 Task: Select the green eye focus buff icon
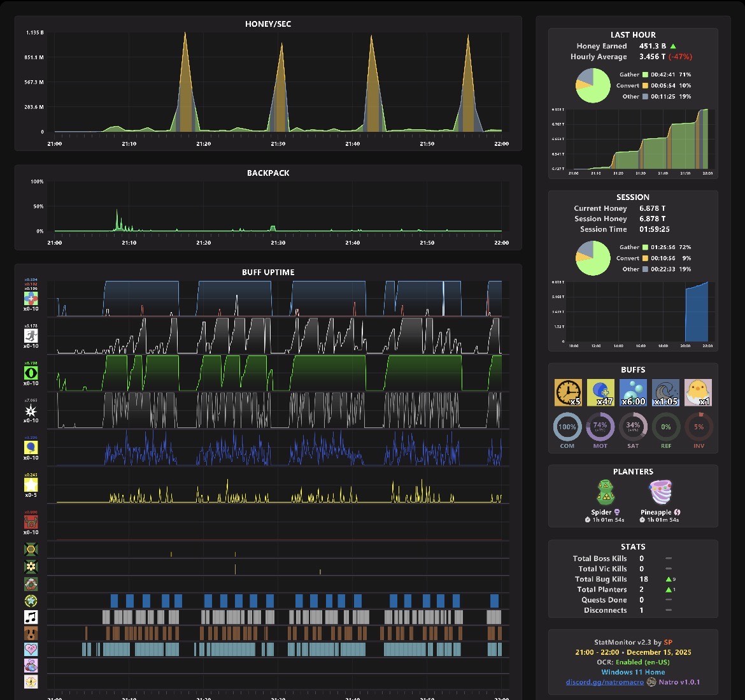click(31, 373)
